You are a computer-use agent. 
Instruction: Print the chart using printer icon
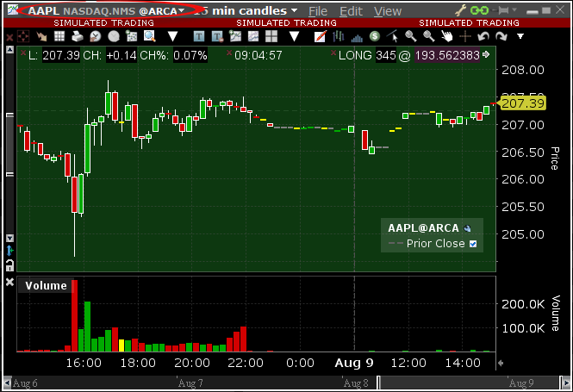(77, 36)
